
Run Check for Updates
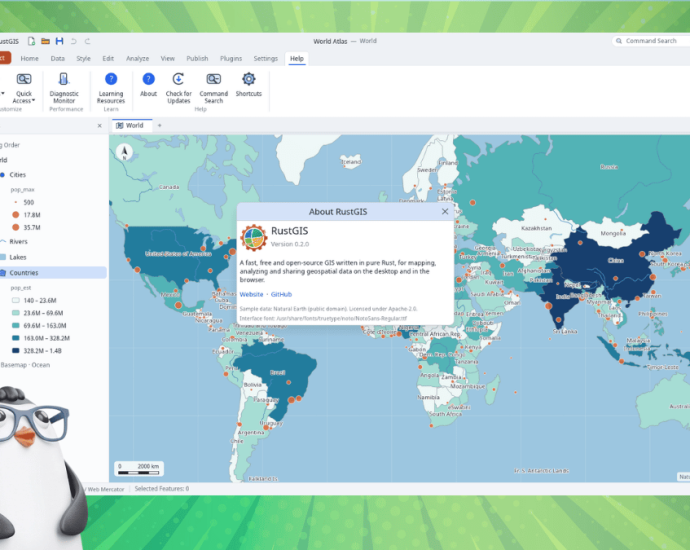point(178,88)
